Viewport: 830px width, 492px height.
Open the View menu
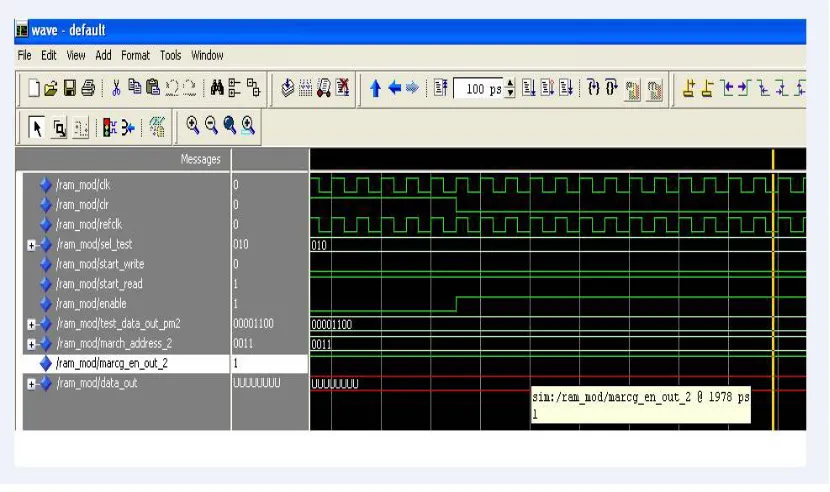pyautogui.click(x=76, y=55)
